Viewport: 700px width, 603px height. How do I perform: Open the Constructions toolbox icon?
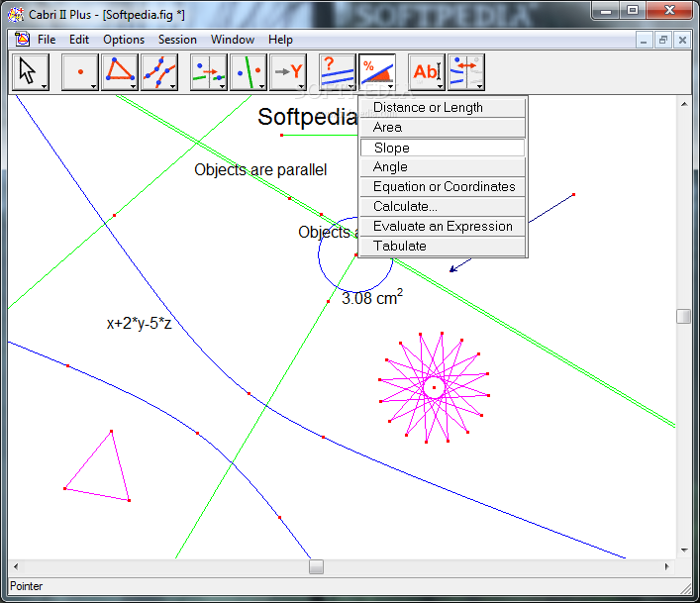[x=209, y=72]
